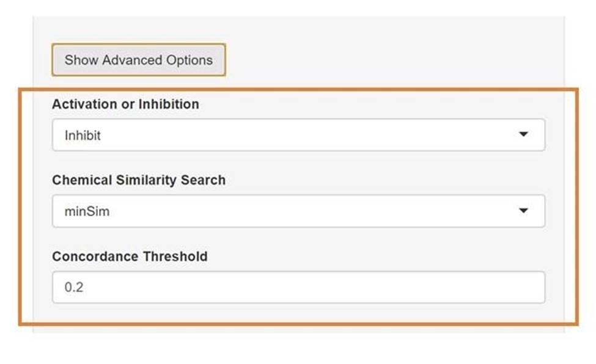Select the minSim value text
The width and height of the screenshot is (596, 364).
point(87,211)
